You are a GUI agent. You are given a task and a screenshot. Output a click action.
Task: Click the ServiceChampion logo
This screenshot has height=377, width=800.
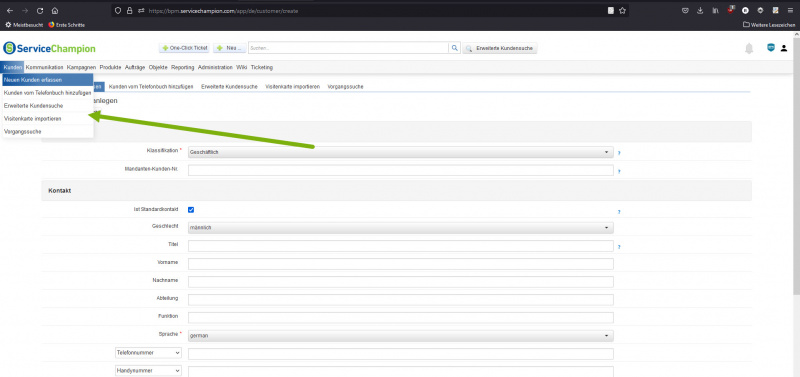pos(49,48)
